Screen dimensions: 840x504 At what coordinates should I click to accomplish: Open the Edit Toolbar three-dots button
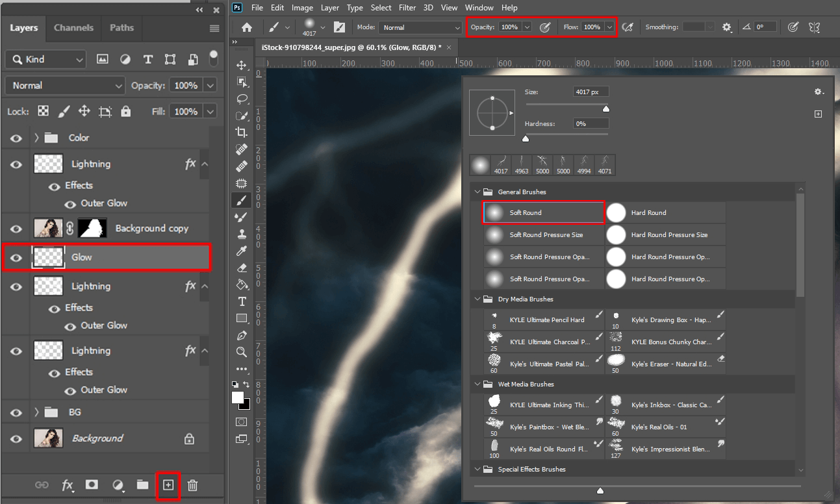(242, 369)
